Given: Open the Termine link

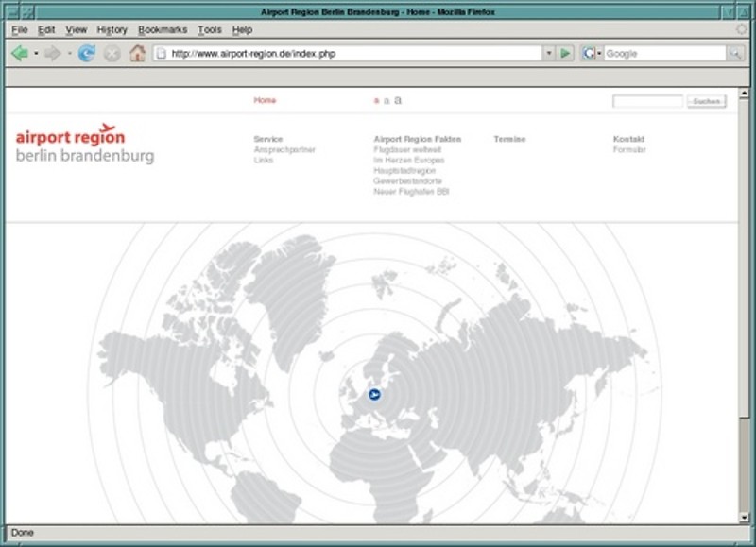Looking at the screenshot, I should 509,139.
